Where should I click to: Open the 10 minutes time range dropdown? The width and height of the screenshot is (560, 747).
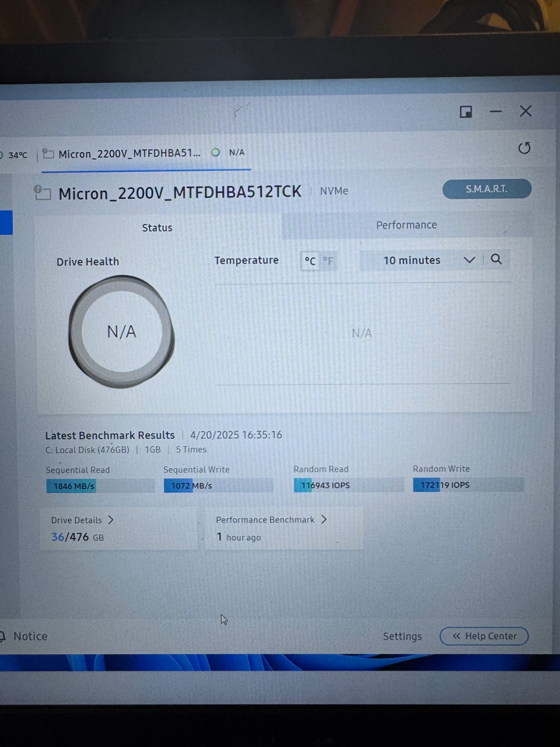(x=429, y=260)
